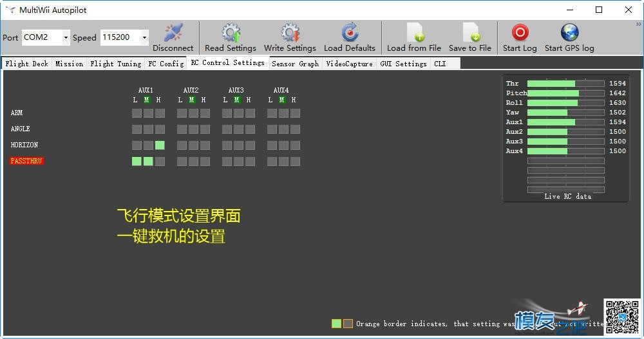Click the highlighted PASSTHRU mode label
The height and width of the screenshot is (339, 644).
click(26, 161)
